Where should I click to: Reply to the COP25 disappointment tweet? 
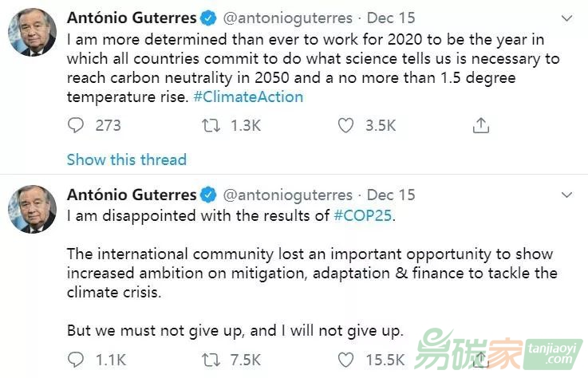coord(77,360)
